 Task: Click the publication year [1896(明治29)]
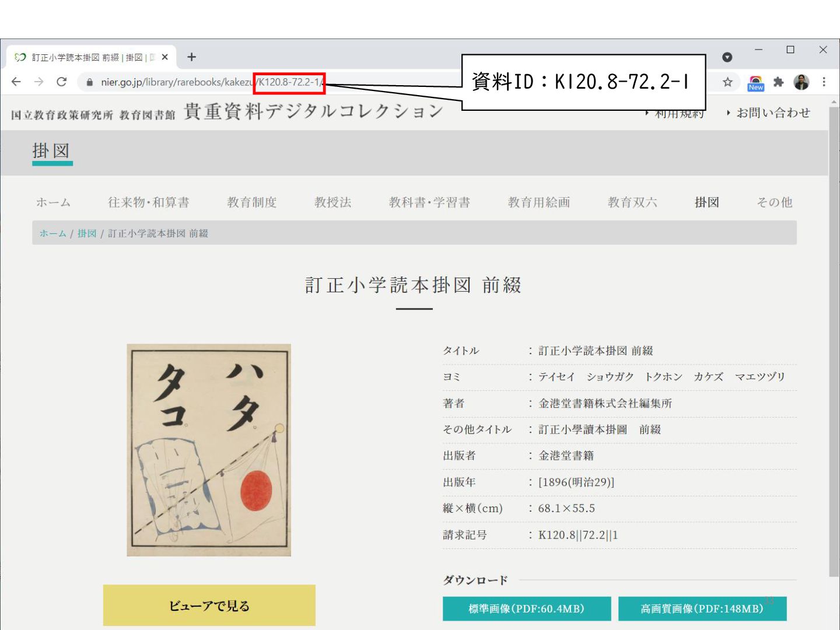[x=576, y=482]
